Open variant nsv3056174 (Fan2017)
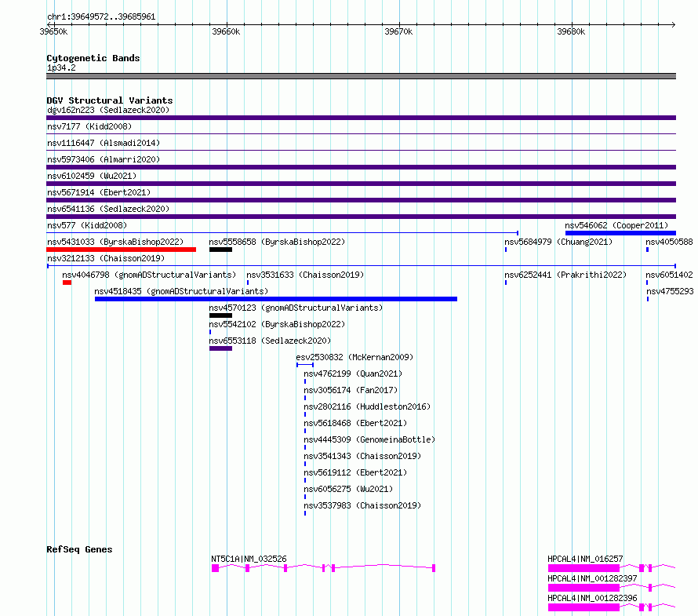 (351, 390)
